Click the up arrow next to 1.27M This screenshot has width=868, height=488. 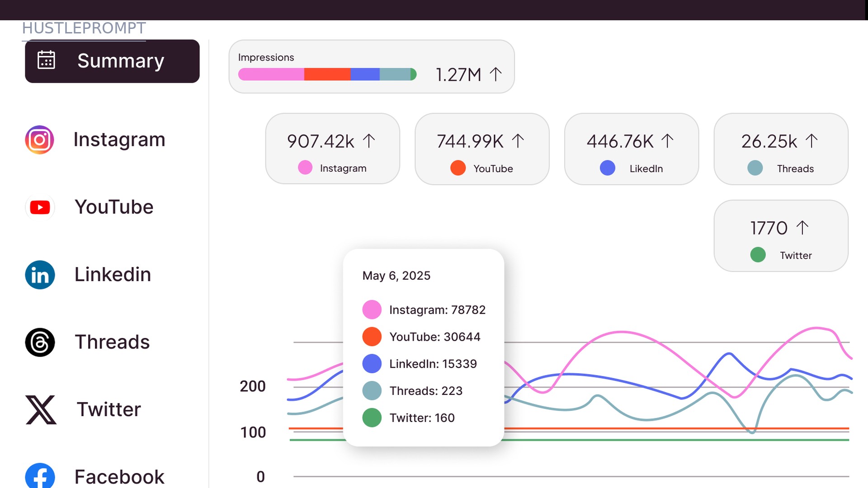point(496,75)
